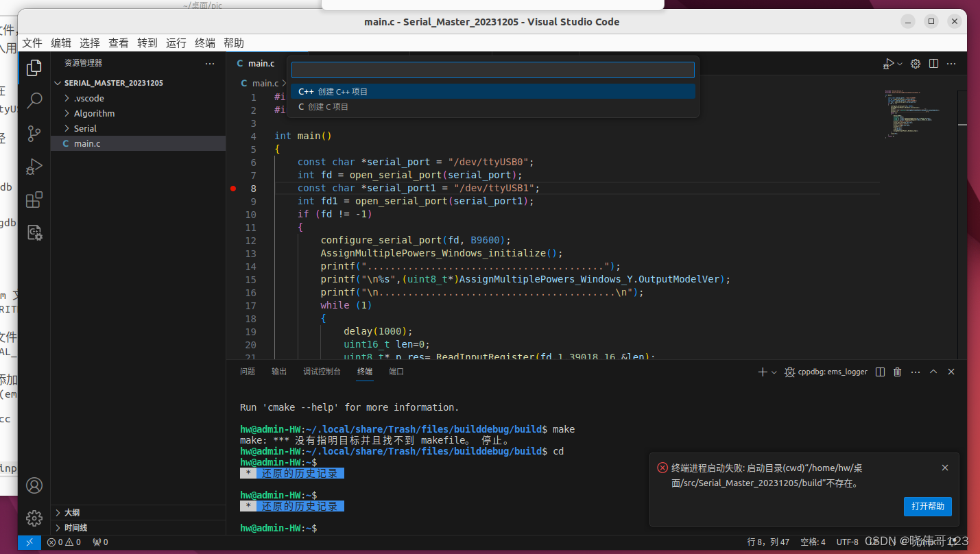Open the Source Control view
980x554 pixels.
[34, 134]
